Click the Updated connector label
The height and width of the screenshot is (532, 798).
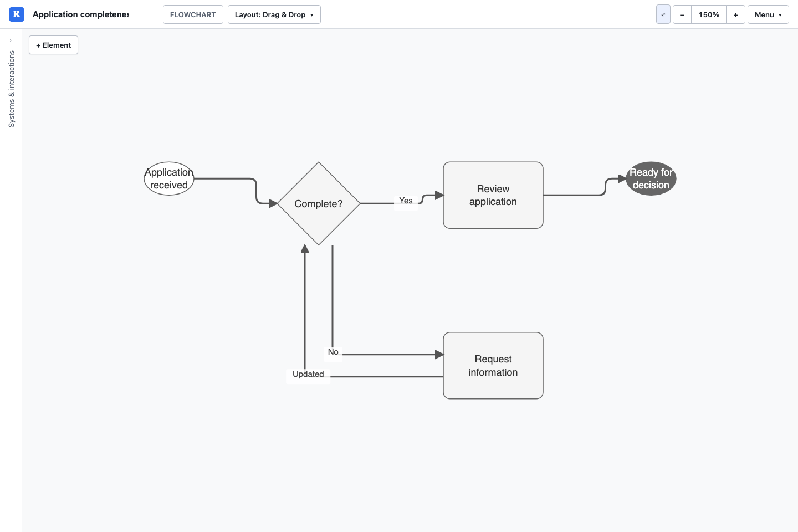308,374
